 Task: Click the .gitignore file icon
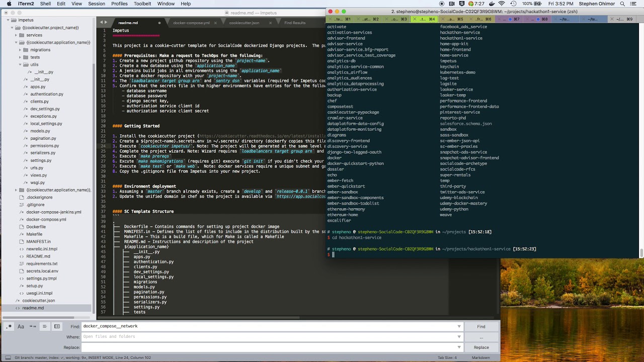click(x=22, y=205)
